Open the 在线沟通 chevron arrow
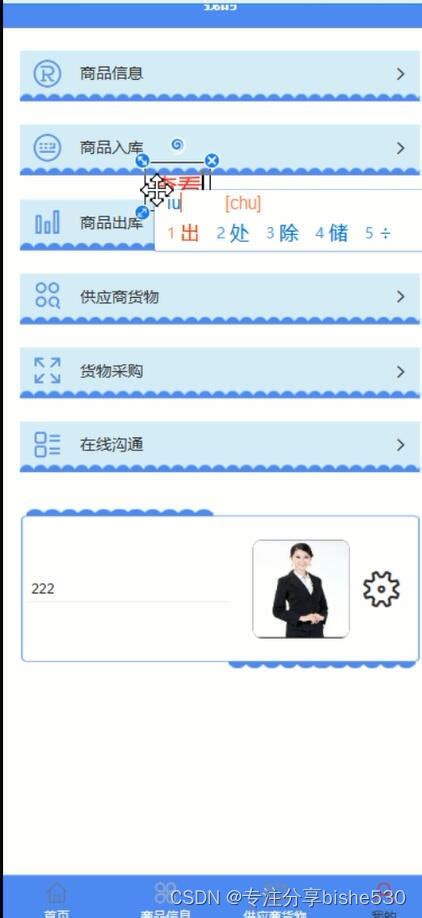The width and height of the screenshot is (422, 918). [400, 445]
